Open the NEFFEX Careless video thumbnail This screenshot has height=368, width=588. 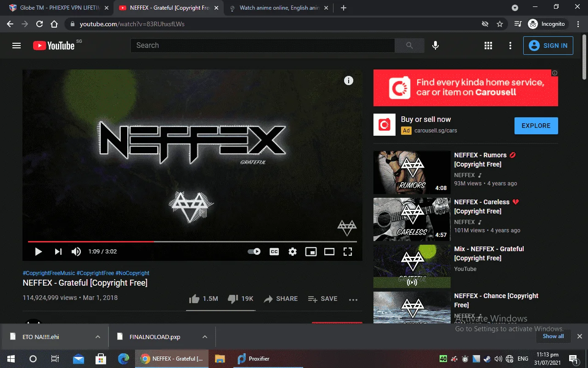412,219
